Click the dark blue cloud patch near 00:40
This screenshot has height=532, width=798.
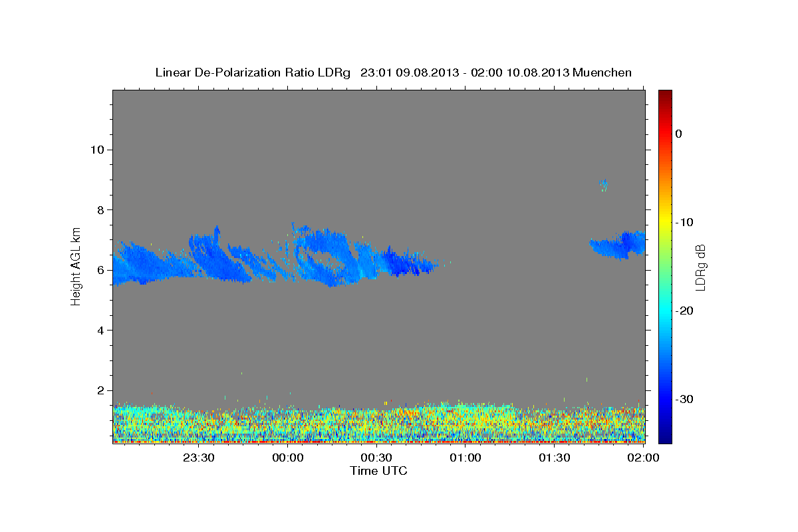tap(407, 263)
